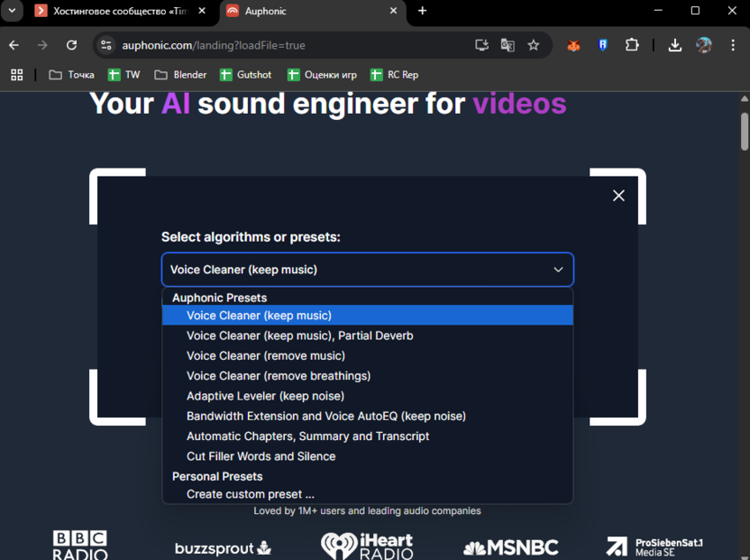
Task: Open the Gutshot bookmark
Action: pyautogui.click(x=245, y=75)
